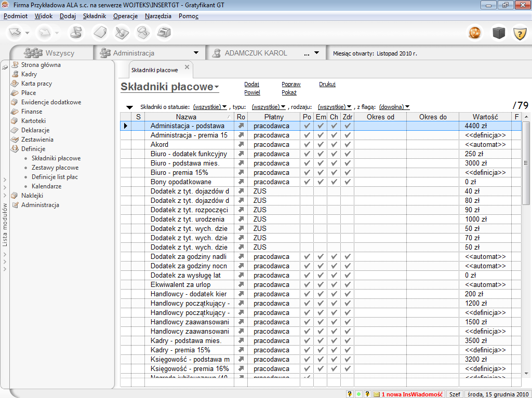Image resolution: width=532 pixels, height=398 pixels.
Task: Select Zestawy płacowe under Definicje
Action: tap(55, 168)
